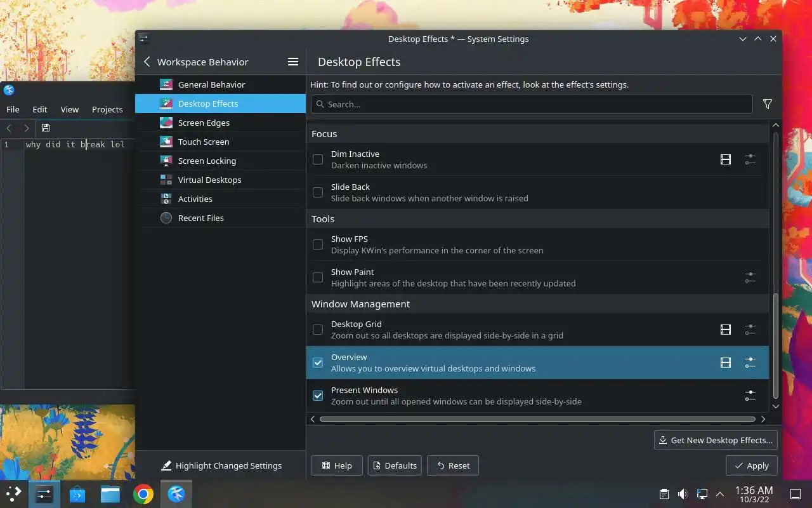Select General Behavior in the sidebar
812x508 pixels.
click(x=220, y=84)
